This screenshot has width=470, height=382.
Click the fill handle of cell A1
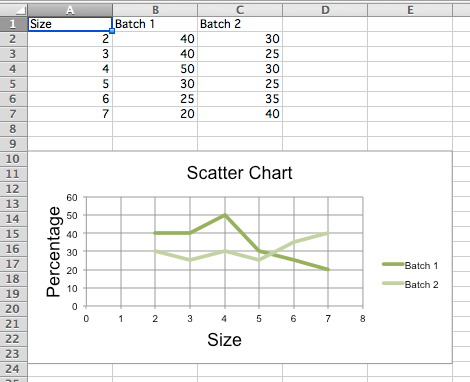pyautogui.click(x=112, y=31)
